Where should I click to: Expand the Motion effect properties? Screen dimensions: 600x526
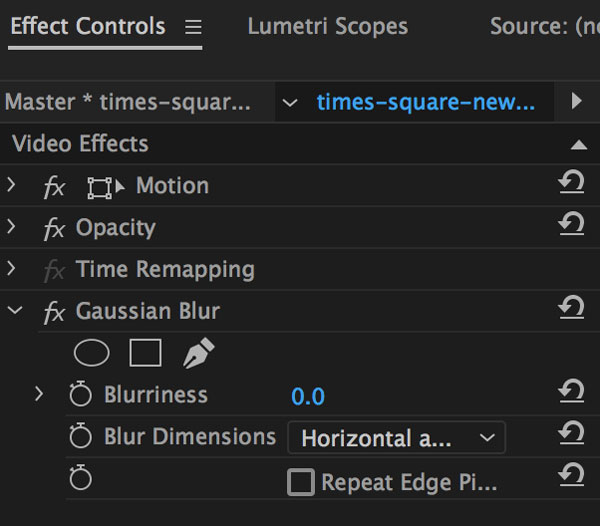[x=11, y=185]
